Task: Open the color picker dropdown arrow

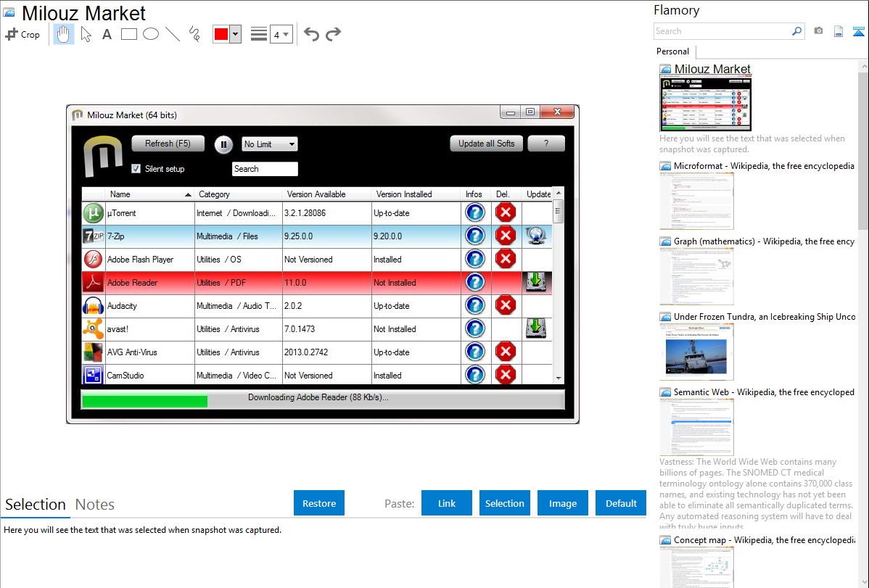Action: (x=236, y=34)
